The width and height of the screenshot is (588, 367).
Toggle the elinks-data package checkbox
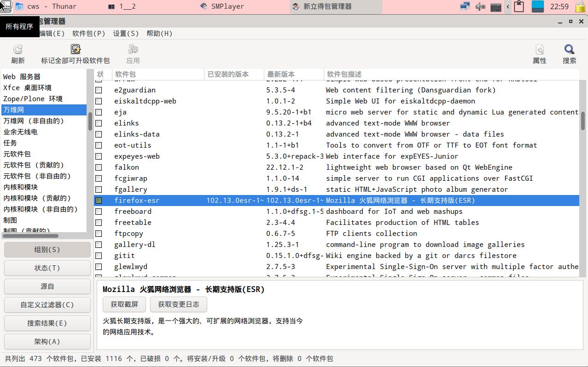coord(99,134)
